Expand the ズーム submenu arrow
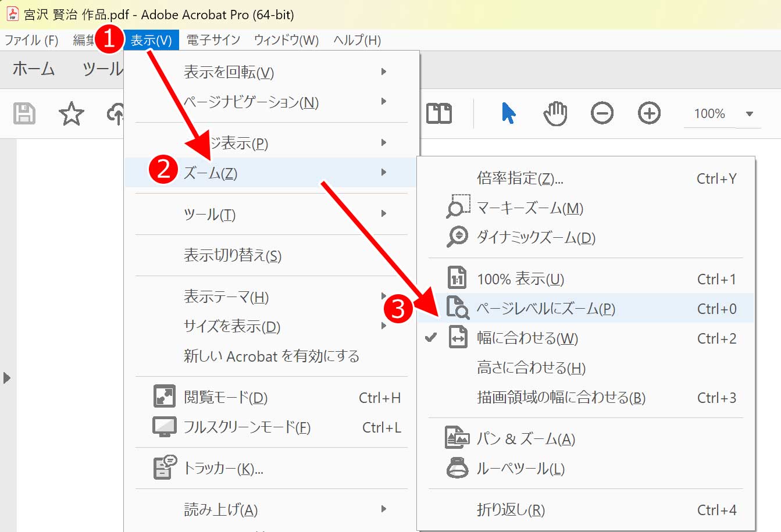This screenshot has height=532, width=781. coord(383,172)
